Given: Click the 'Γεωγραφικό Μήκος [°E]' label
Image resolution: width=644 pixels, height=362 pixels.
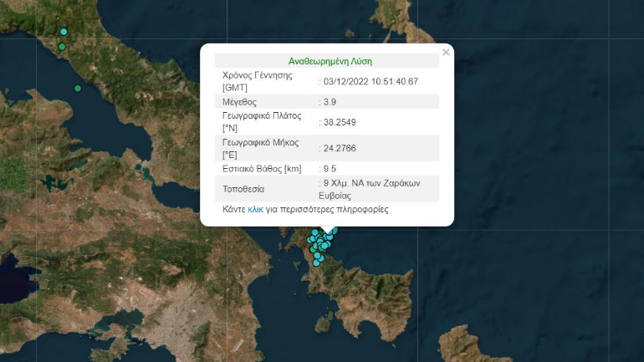Looking at the screenshot, I should [x=262, y=148].
